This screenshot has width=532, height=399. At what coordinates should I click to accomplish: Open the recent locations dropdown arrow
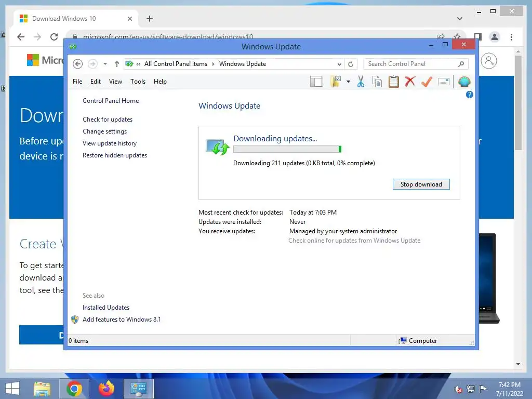point(105,64)
